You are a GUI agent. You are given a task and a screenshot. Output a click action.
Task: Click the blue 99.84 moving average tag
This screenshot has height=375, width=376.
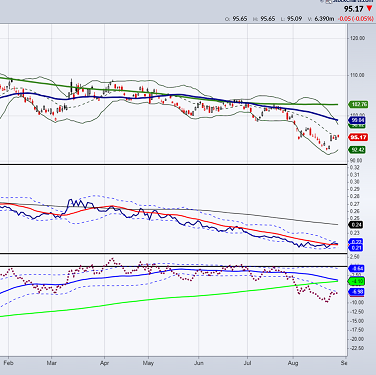pyautogui.click(x=358, y=120)
